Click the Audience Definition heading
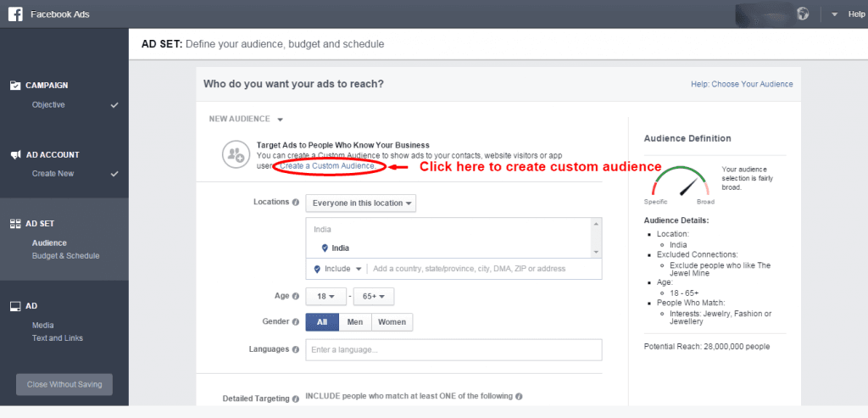The height and width of the screenshot is (418, 868). 687,138
